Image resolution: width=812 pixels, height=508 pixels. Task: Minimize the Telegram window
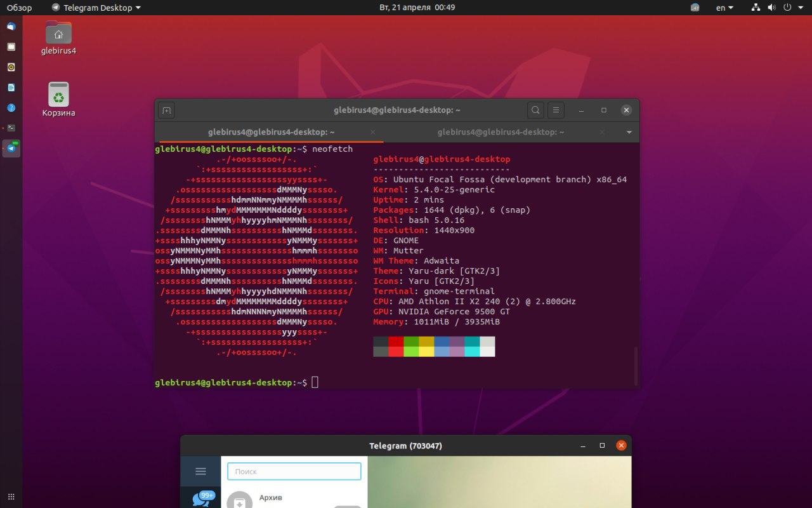(x=583, y=446)
